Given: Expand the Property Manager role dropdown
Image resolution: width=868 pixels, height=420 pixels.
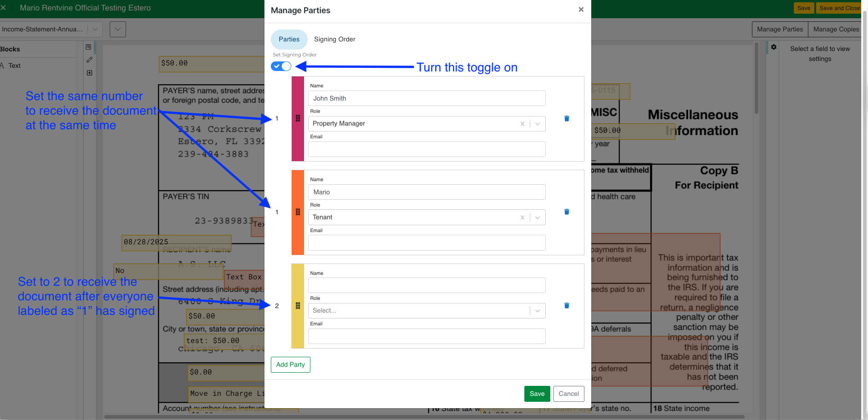Looking at the screenshot, I should point(538,124).
